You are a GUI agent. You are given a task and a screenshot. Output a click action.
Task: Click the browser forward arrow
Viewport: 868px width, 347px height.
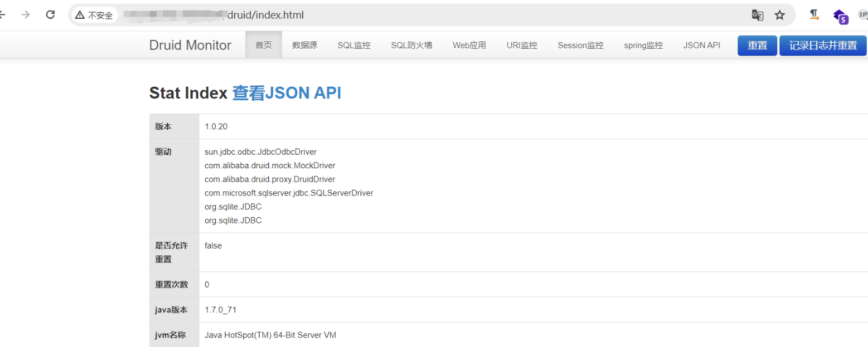[25, 15]
